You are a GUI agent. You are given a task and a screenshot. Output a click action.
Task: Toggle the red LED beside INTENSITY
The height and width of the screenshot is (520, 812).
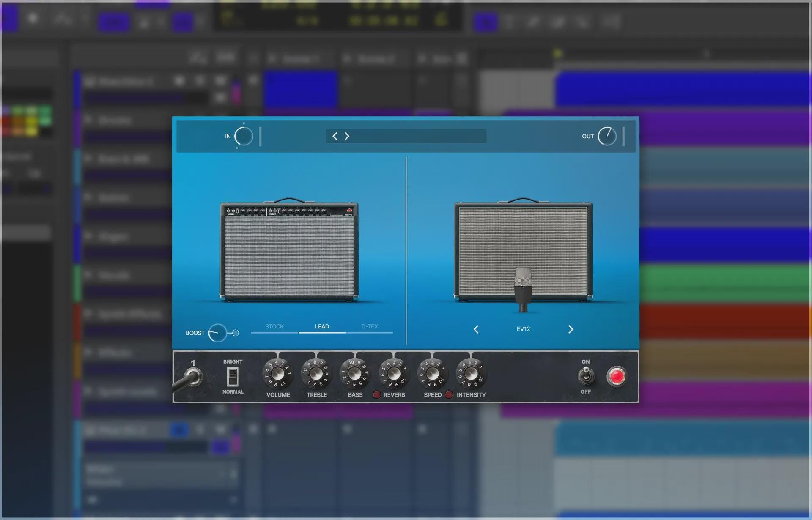pyautogui.click(x=449, y=395)
